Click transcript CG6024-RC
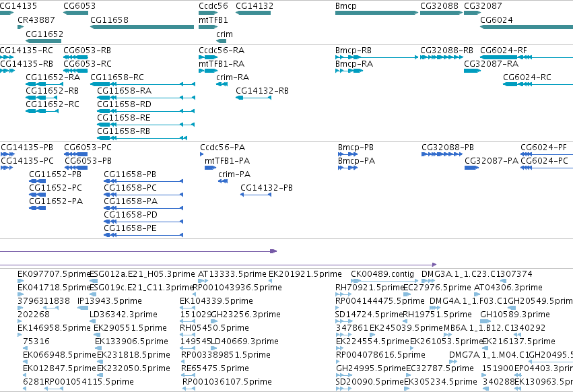Viewport: 573px width, 392px height. click(x=538, y=84)
